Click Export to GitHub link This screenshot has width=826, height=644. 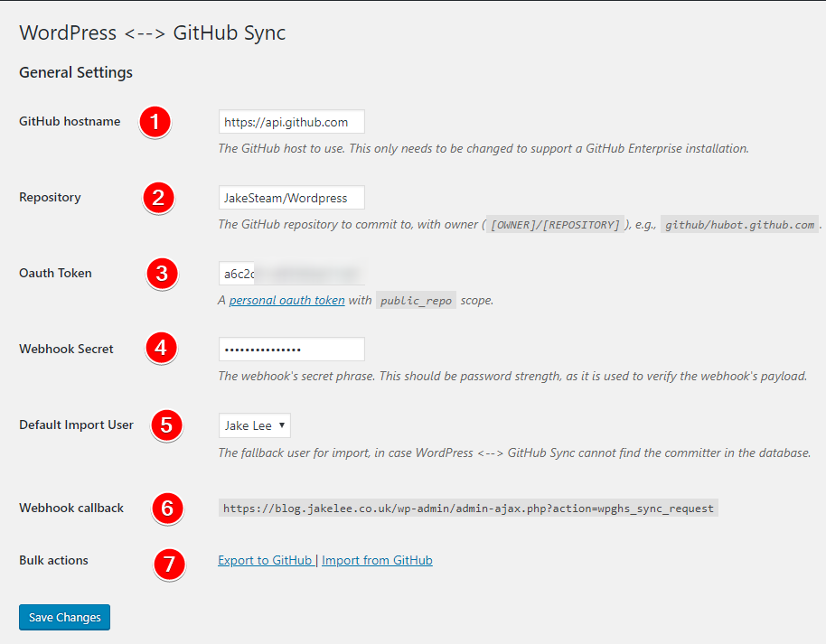tap(265, 560)
